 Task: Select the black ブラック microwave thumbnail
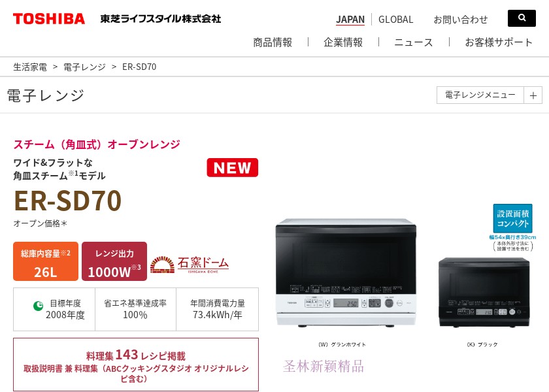484,292
